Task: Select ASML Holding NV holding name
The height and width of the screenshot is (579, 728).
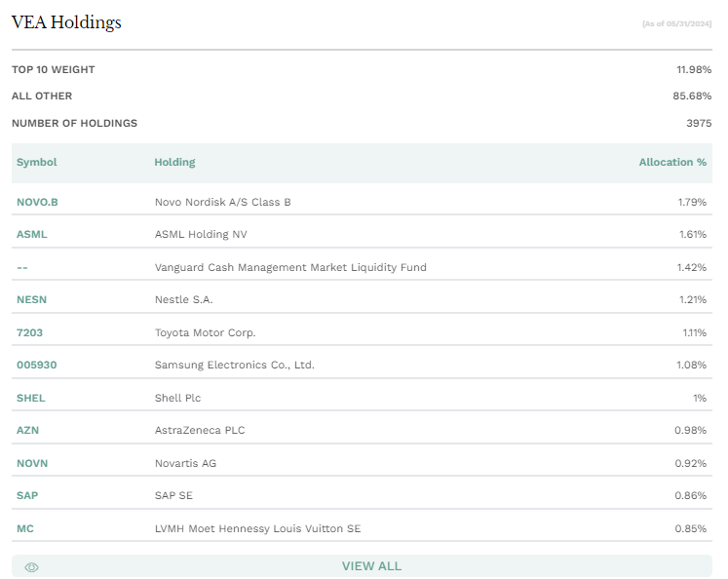Action: 201,234
